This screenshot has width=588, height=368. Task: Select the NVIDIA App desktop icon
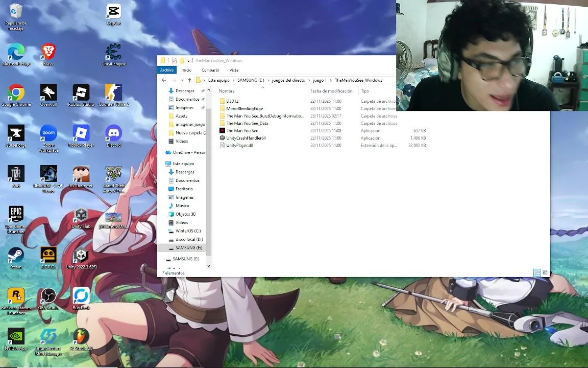(16, 339)
